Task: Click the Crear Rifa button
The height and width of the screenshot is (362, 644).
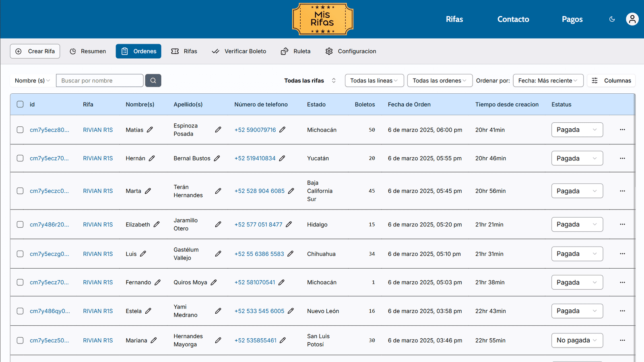Action: click(35, 51)
